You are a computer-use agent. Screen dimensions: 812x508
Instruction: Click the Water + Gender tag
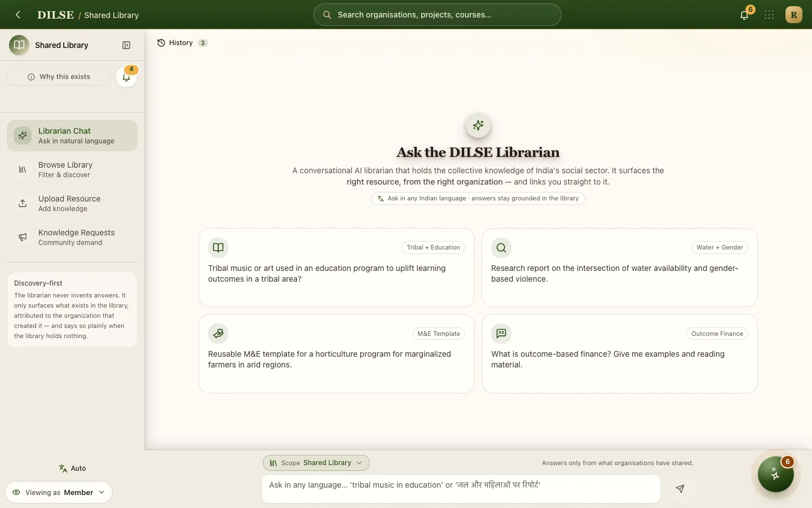(720, 247)
